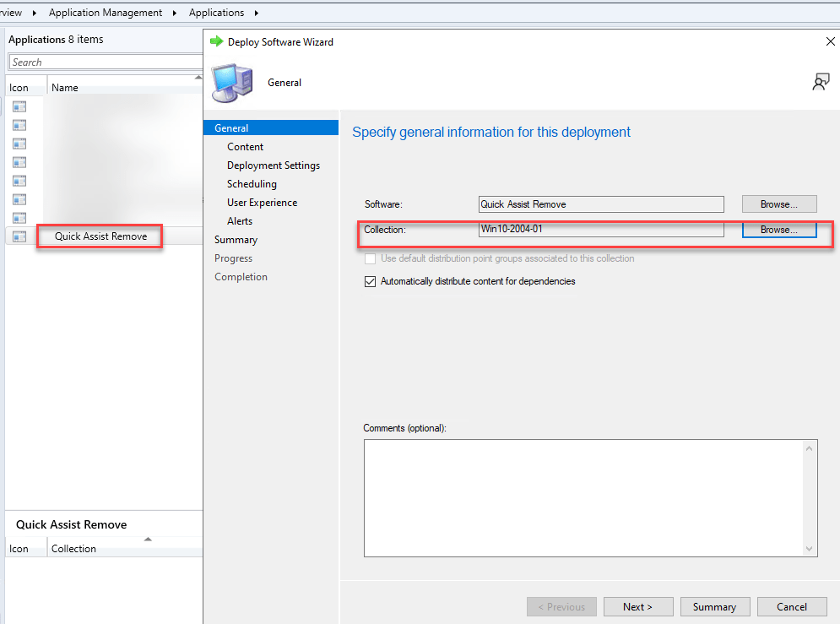Click Next to proceed in the wizard
Screen dimensions: 840x624
638,606
